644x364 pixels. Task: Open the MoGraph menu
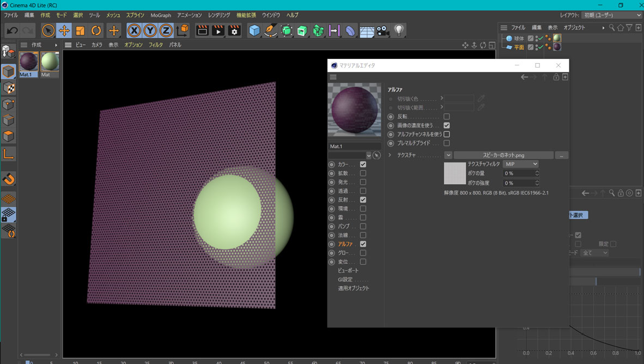[160, 15]
